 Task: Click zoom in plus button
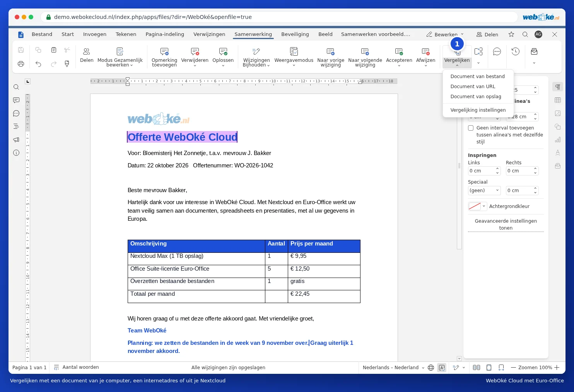tap(557, 368)
